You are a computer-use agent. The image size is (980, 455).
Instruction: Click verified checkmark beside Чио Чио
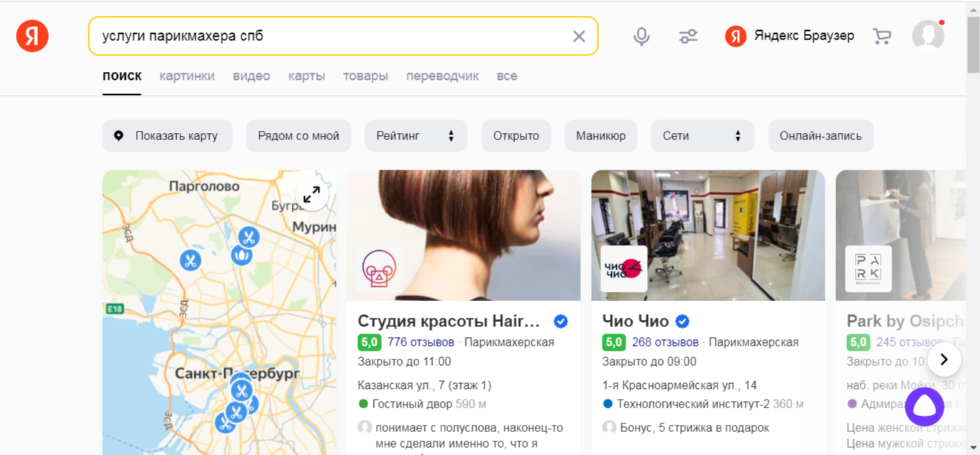point(682,321)
